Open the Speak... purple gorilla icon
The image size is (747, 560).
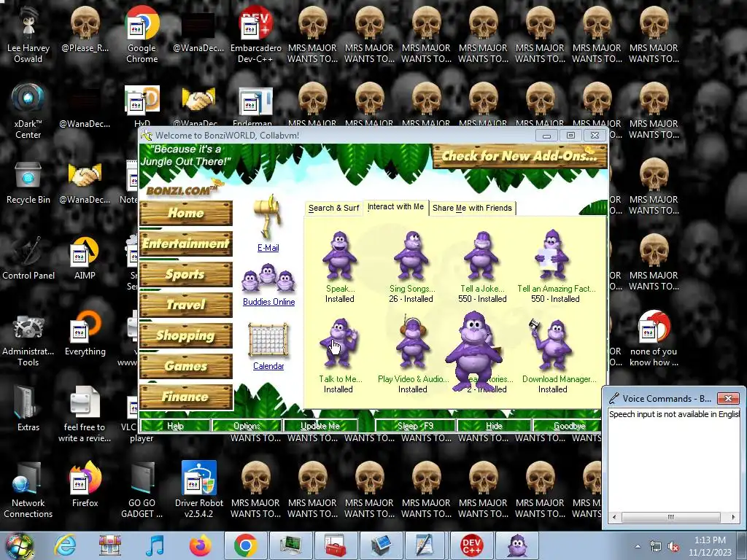tap(339, 255)
